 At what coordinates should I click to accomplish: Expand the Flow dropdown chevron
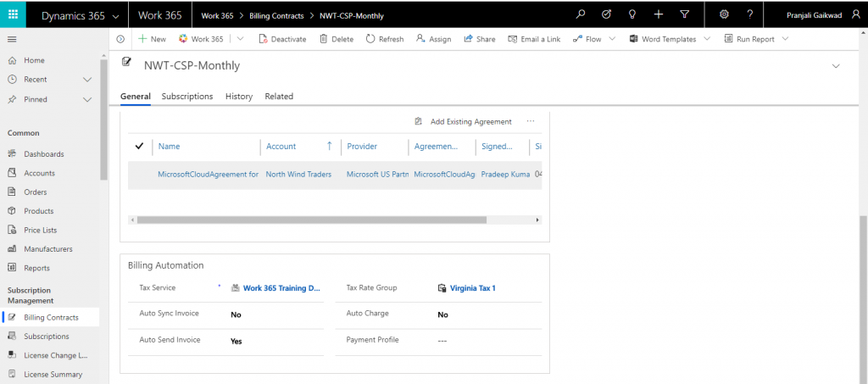[612, 39]
